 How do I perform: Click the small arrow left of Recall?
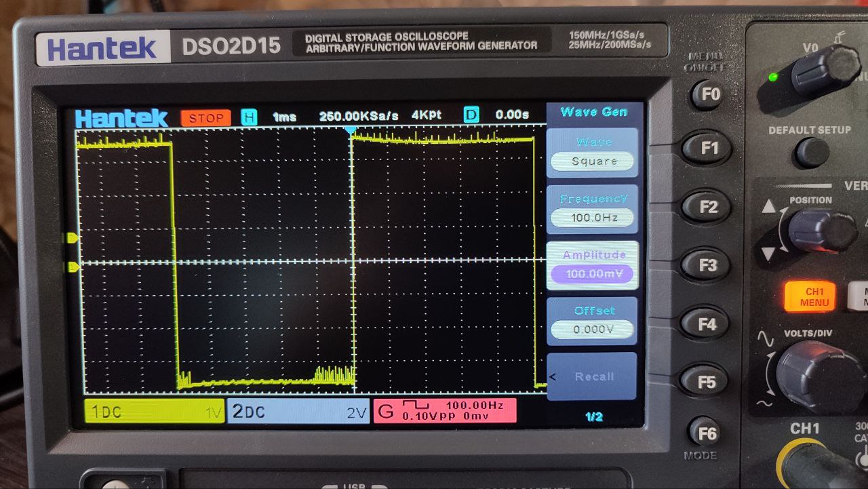tap(552, 376)
